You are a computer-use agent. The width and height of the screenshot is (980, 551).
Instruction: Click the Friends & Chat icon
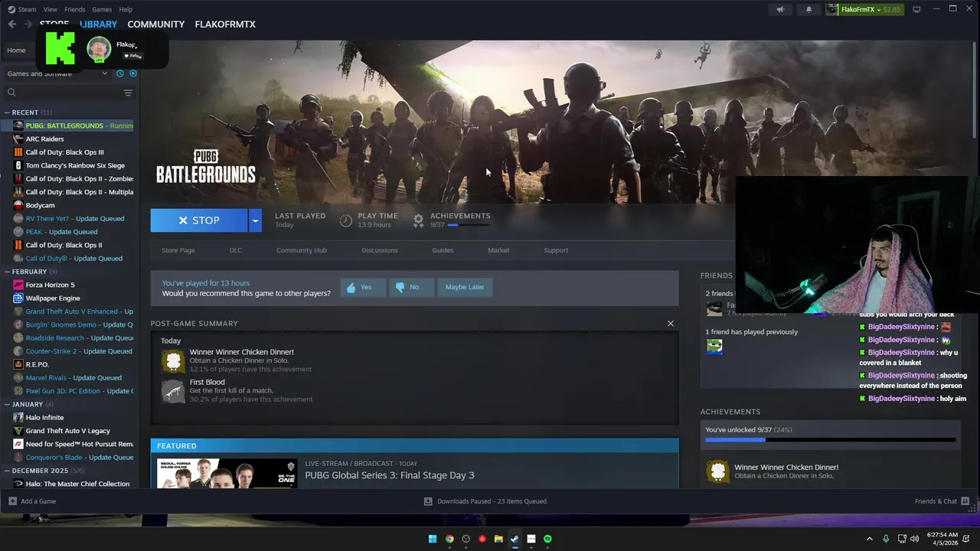(966, 501)
